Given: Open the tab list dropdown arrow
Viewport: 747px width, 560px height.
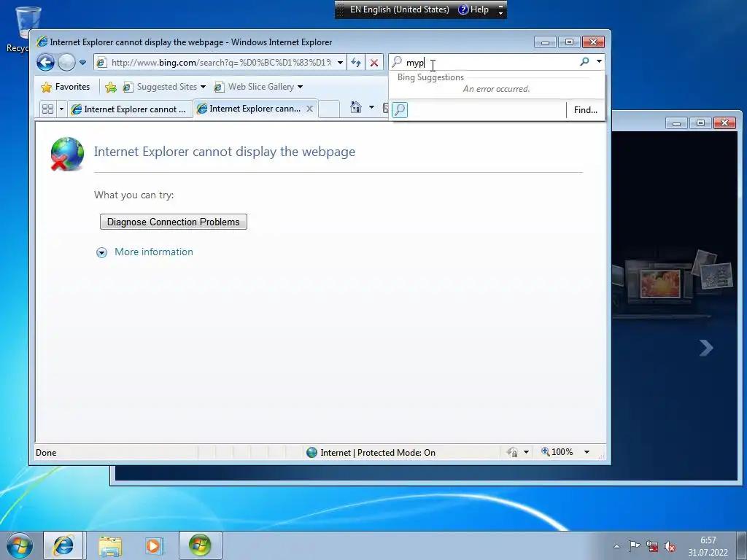Looking at the screenshot, I should pos(61,109).
